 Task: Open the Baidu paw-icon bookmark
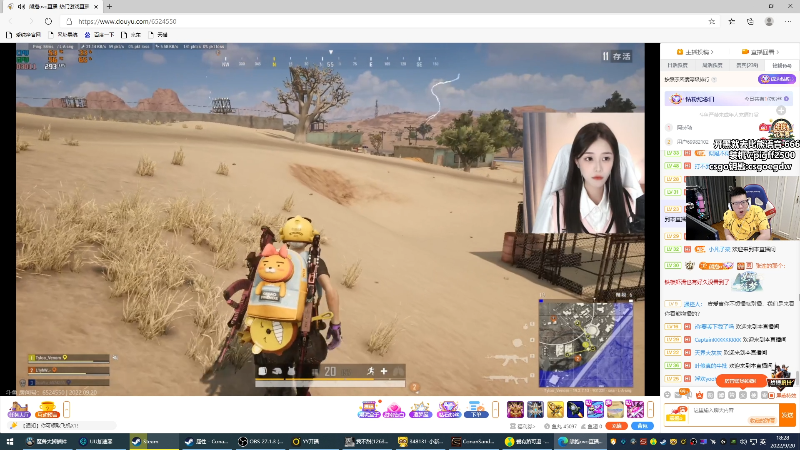pyautogui.click(x=99, y=35)
